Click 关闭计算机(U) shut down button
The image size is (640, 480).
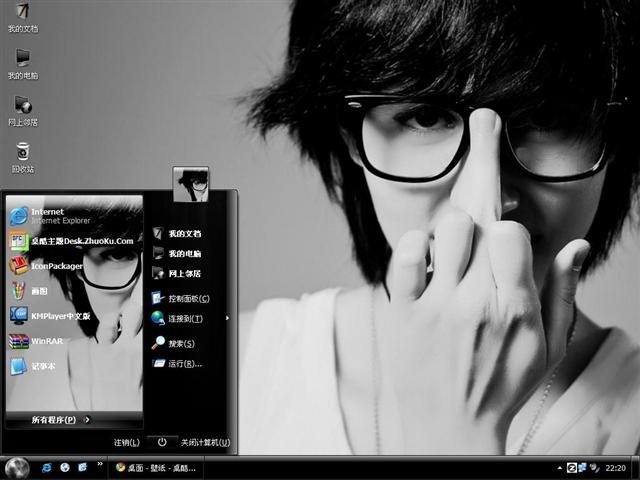[206, 442]
